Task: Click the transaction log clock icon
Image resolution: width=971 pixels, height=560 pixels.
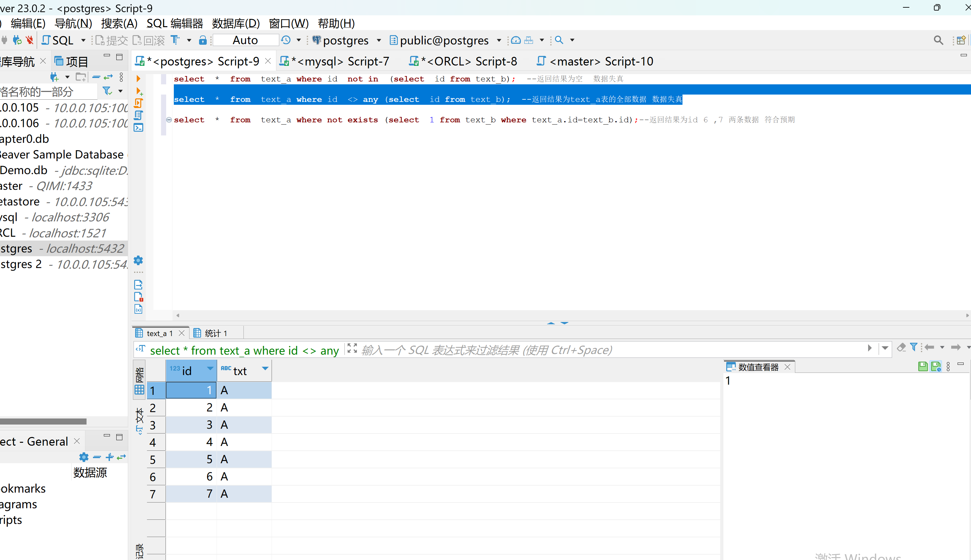Action: click(x=286, y=40)
